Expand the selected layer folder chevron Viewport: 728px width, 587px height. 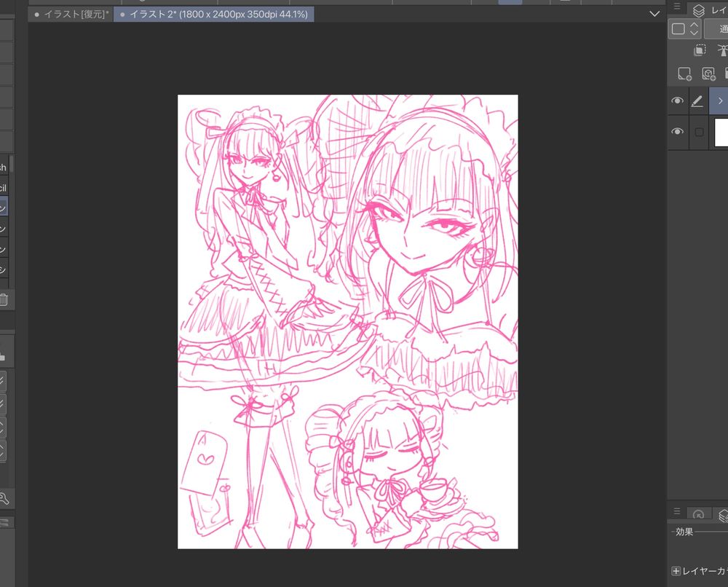[x=720, y=101]
